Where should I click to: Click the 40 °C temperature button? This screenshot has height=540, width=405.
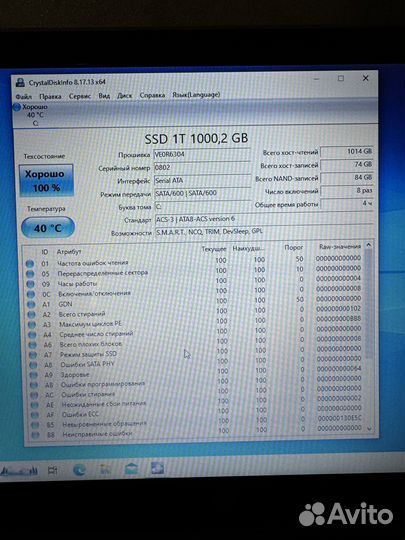[48, 228]
